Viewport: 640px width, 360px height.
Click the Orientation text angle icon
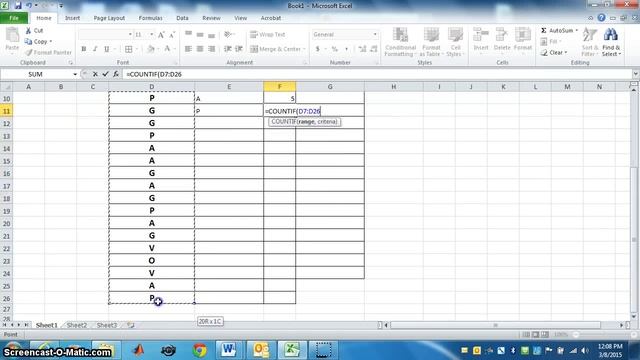click(228, 35)
